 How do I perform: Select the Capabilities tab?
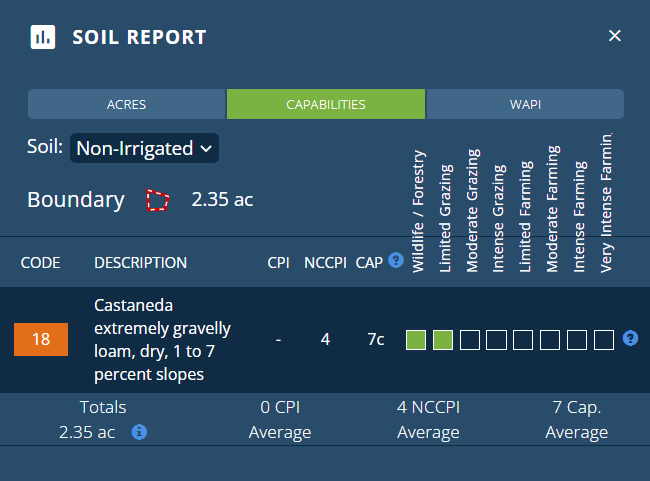point(326,104)
